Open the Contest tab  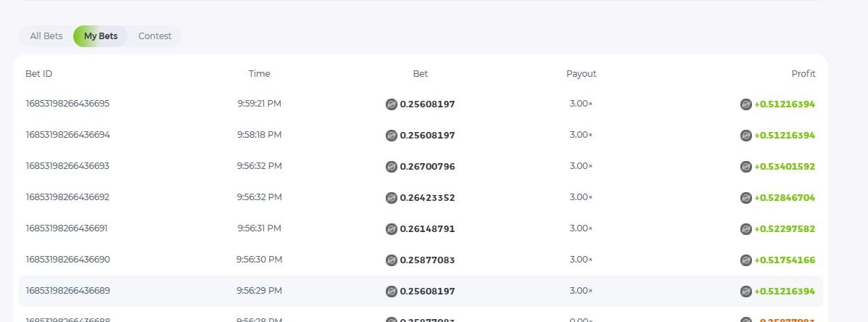(155, 36)
